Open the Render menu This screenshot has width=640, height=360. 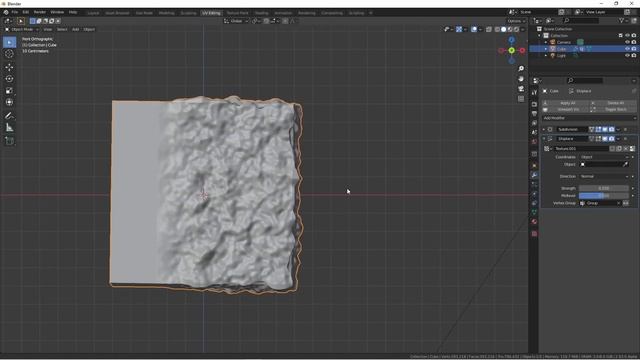pos(40,12)
